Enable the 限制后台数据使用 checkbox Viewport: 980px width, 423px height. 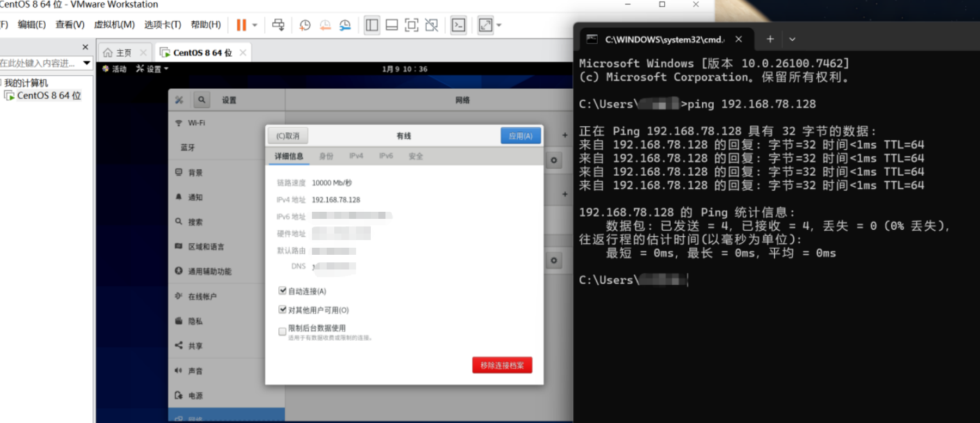click(283, 332)
